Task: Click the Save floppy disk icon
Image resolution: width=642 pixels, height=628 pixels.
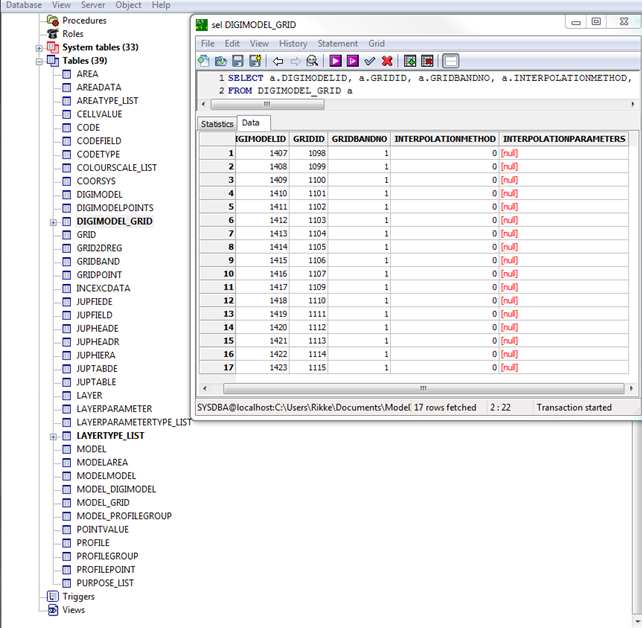Action: click(x=237, y=61)
